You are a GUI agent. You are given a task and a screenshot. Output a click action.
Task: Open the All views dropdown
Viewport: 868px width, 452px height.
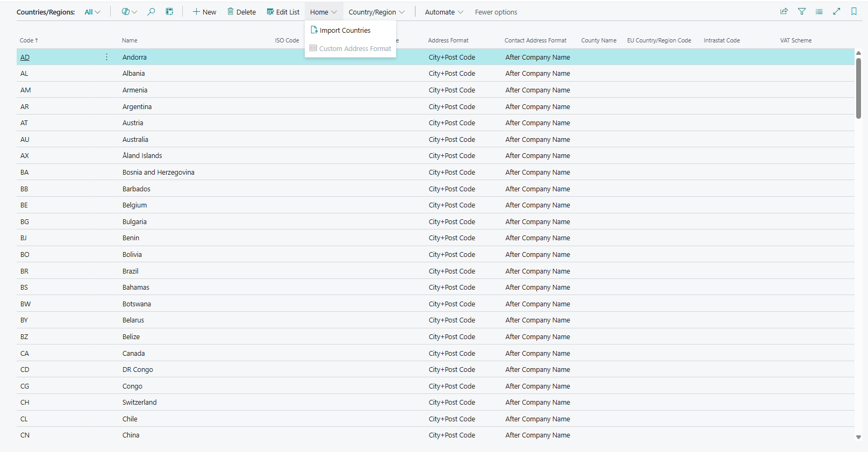coord(92,12)
